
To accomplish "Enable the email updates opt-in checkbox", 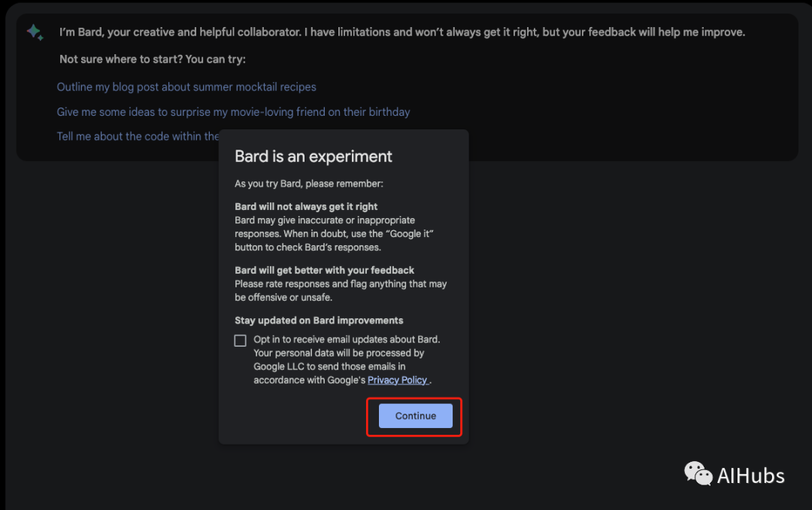I will pyautogui.click(x=241, y=341).
